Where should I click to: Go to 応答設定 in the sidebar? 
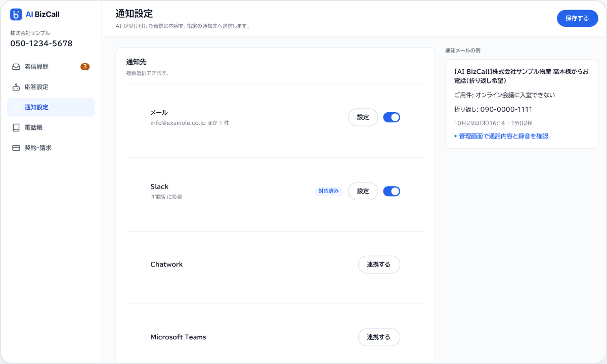point(51,87)
